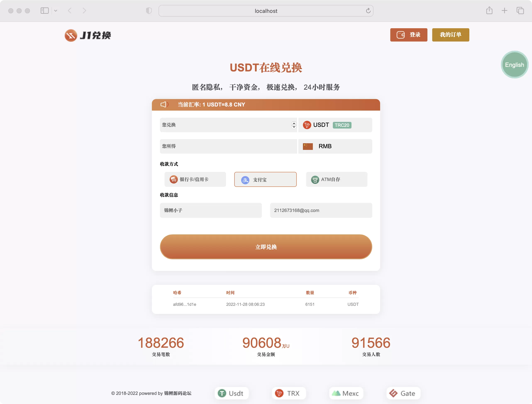Go back in browser history
Image resolution: width=532 pixels, height=404 pixels.
[70, 11]
